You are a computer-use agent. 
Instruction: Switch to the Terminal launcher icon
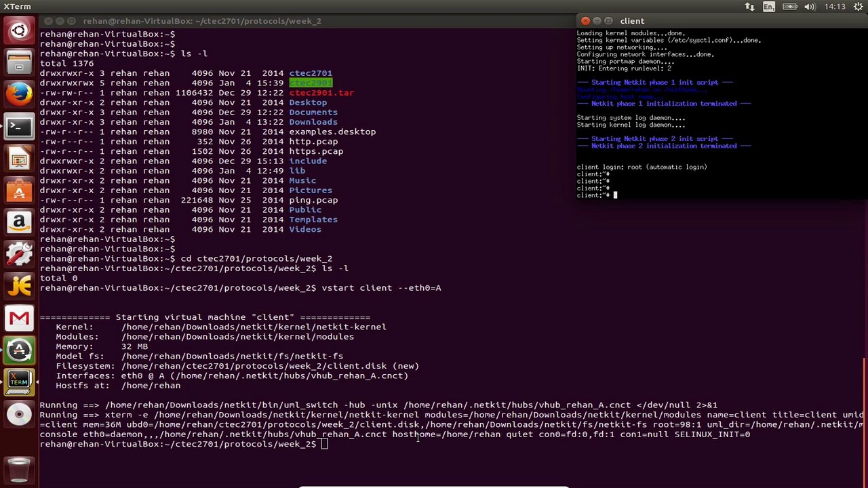click(x=19, y=127)
